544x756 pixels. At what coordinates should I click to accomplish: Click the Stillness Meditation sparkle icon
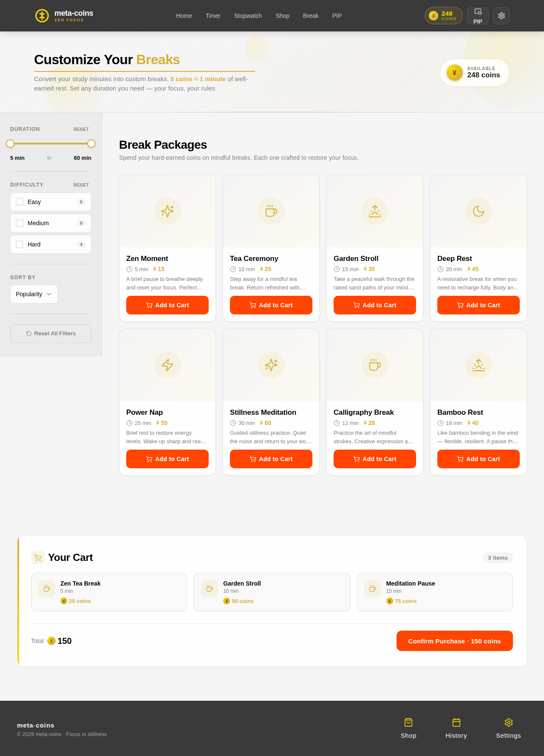pos(271,365)
